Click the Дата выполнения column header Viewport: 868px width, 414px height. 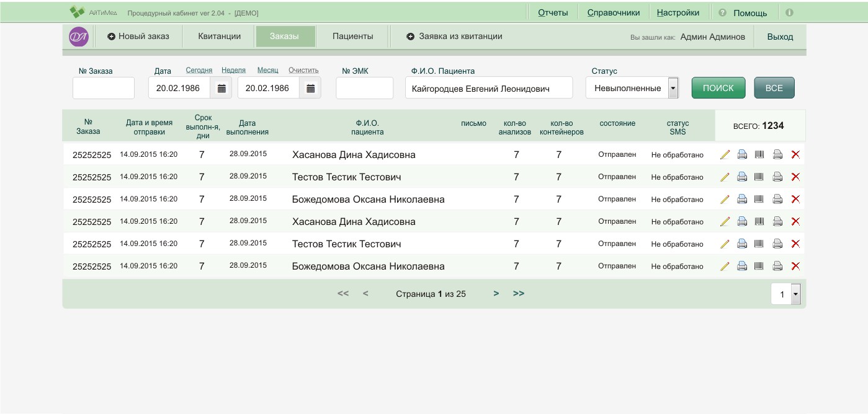click(248, 128)
